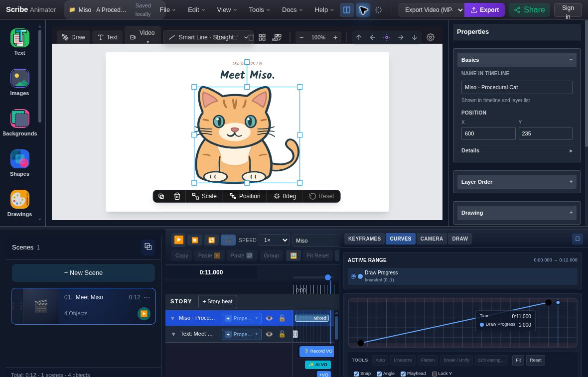
Task: Select the Draw Progress radio button
Action: pyautogui.click(x=353, y=276)
